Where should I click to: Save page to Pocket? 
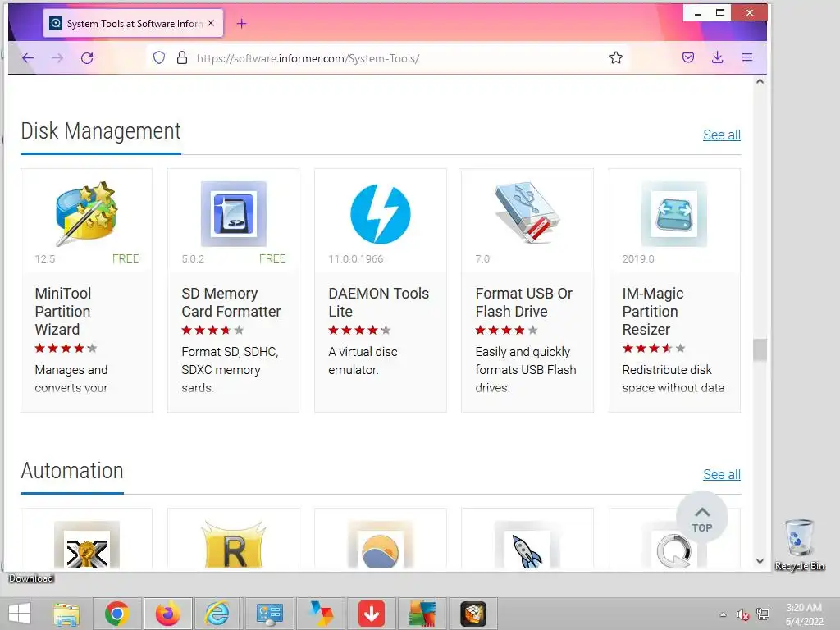688,58
